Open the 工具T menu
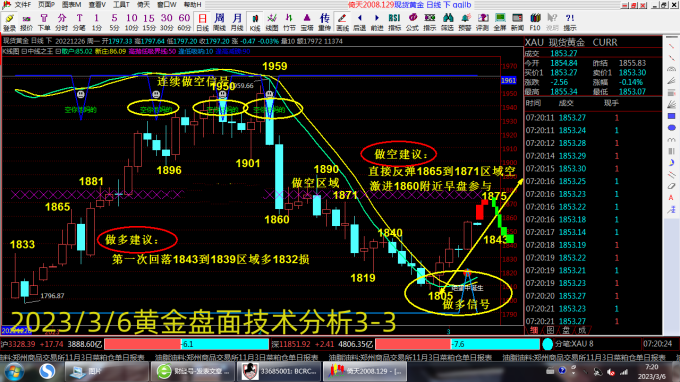 coord(121,5)
